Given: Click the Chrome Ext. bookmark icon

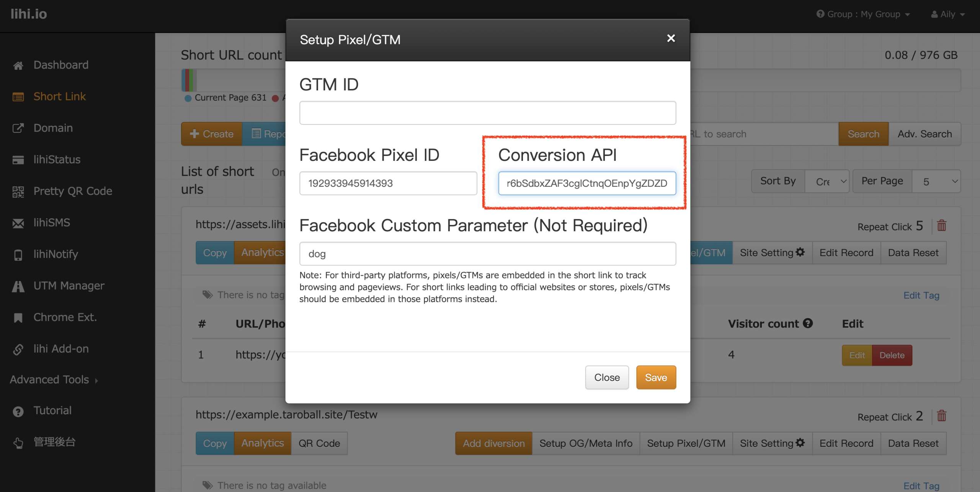Looking at the screenshot, I should (18, 318).
